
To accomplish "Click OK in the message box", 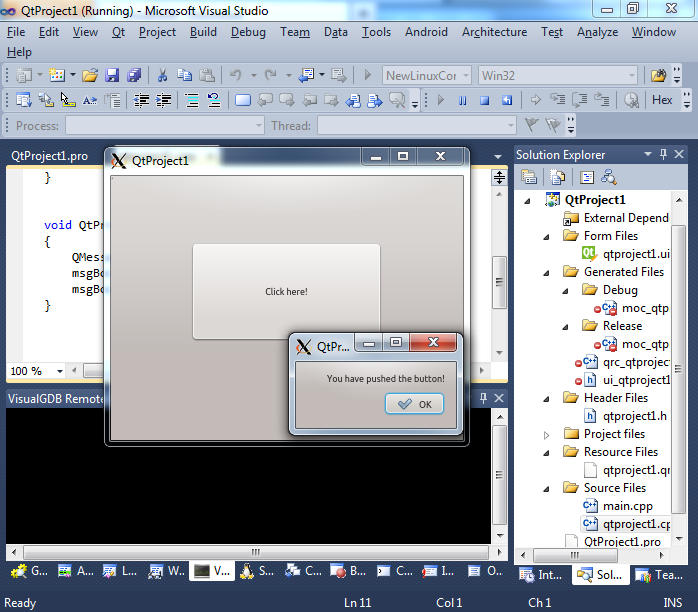I will [x=414, y=404].
